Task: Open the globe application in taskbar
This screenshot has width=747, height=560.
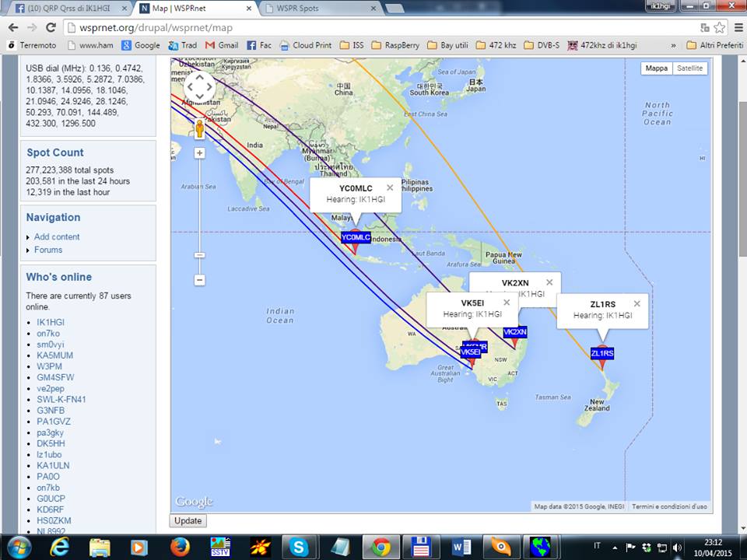Action: [541, 547]
